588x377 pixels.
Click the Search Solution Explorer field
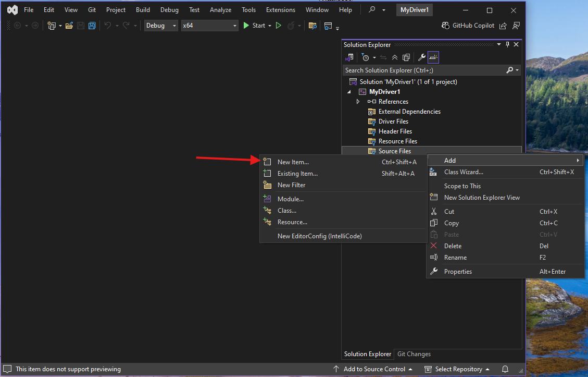point(424,70)
